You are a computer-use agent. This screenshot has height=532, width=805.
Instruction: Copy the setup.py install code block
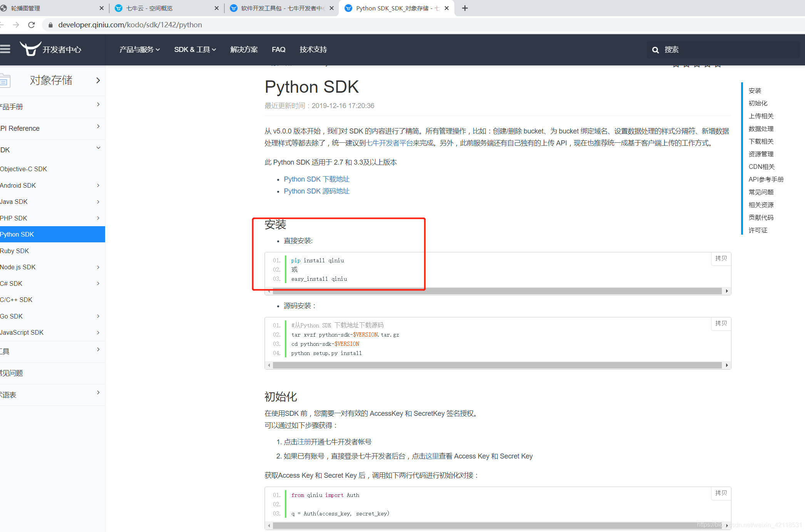pyautogui.click(x=721, y=324)
